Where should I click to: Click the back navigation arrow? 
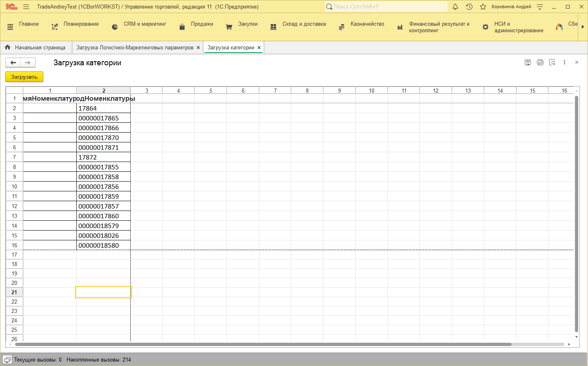[x=13, y=62]
